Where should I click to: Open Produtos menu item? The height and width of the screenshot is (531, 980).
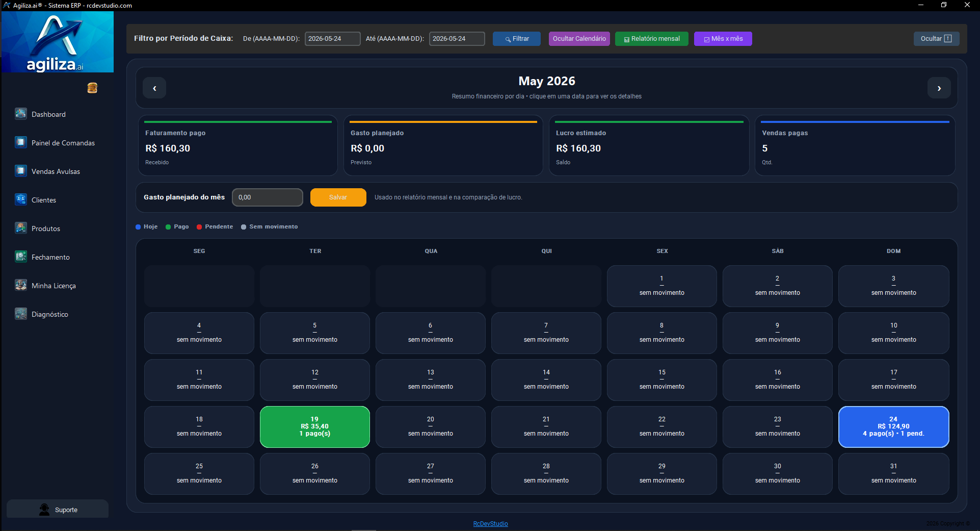coord(46,229)
